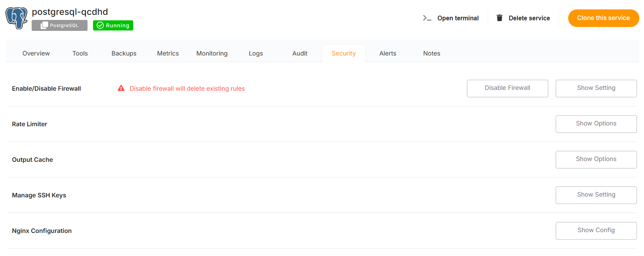The height and width of the screenshot is (256, 644).
Task: View the Logs tab
Action: 256,54
